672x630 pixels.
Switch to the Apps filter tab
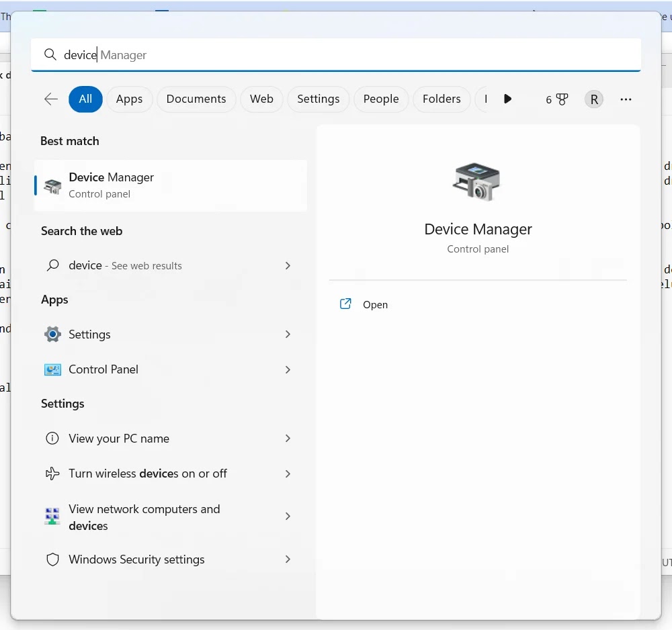point(129,99)
